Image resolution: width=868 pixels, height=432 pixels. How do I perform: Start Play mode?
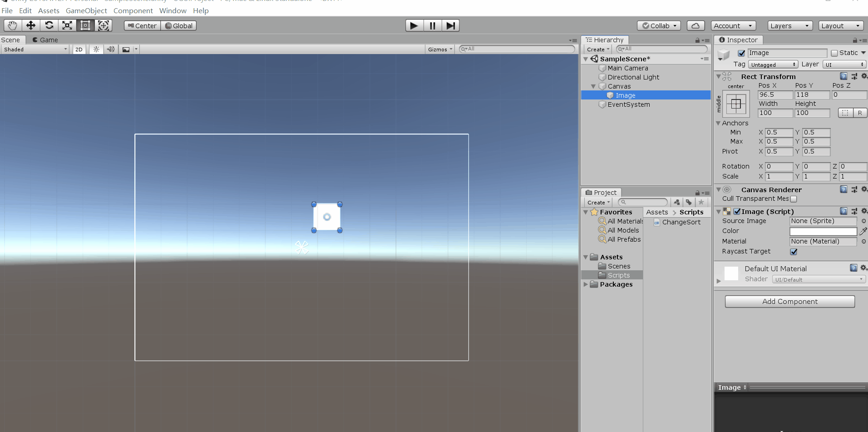(x=414, y=26)
